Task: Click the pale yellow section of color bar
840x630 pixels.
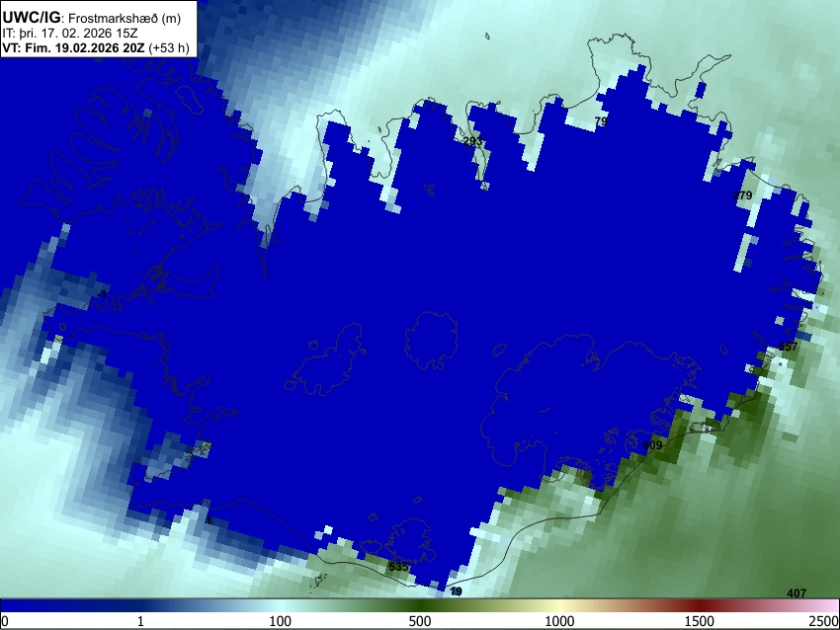Action: (x=559, y=606)
